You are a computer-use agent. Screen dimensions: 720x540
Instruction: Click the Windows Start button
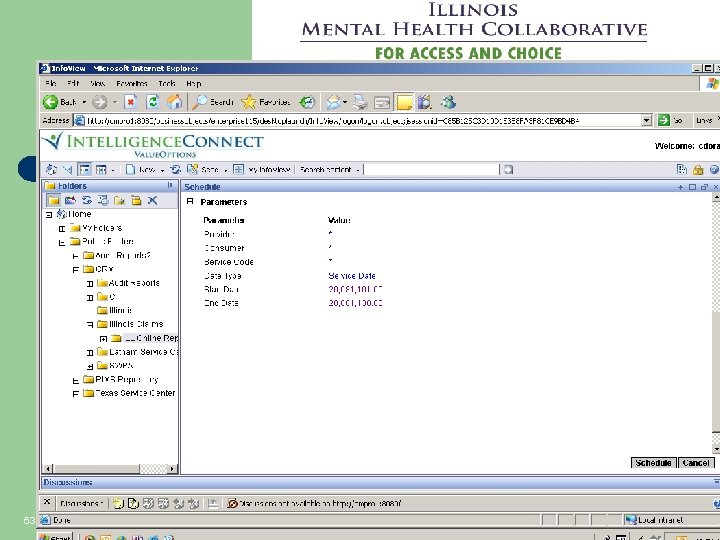pos(55,537)
